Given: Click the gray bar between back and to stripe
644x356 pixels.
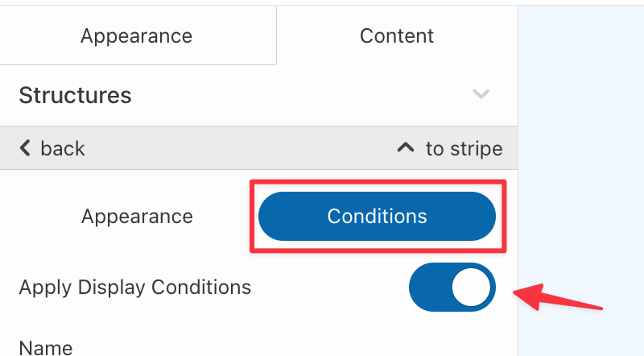Looking at the screenshot, I should pyautogui.click(x=242, y=148).
